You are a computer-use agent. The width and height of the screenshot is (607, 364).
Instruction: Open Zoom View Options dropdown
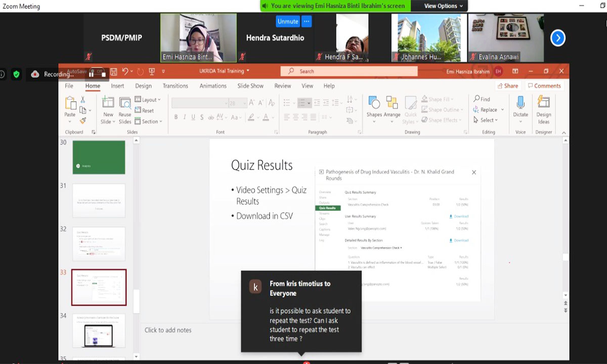pos(443,6)
